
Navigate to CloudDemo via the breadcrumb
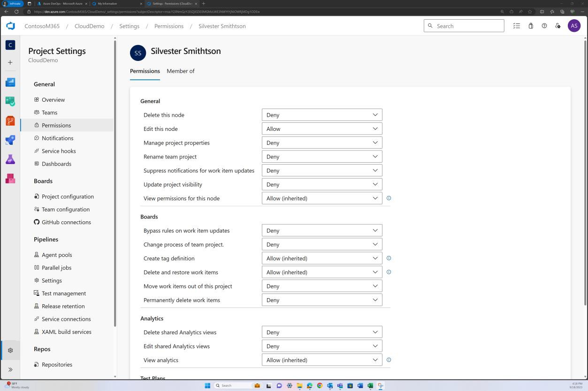[x=89, y=26]
